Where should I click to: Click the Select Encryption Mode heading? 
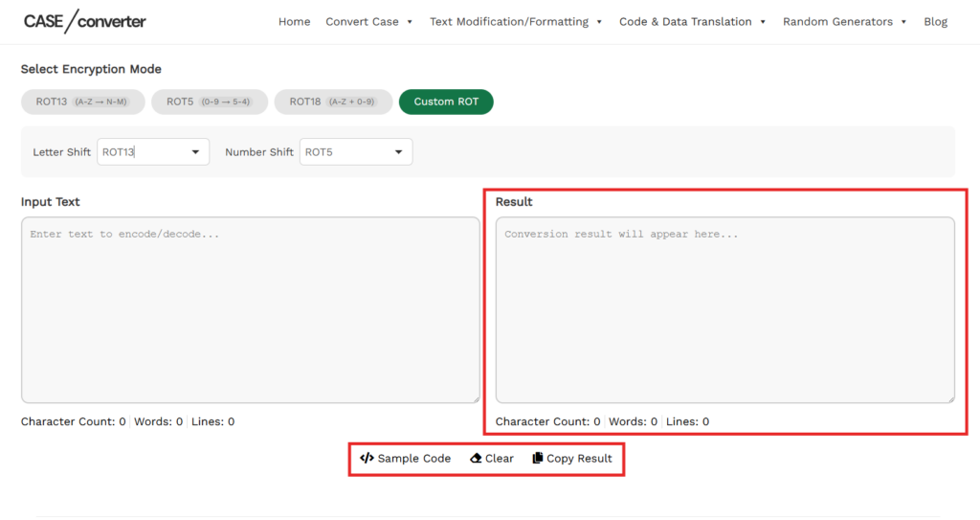click(91, 69)
